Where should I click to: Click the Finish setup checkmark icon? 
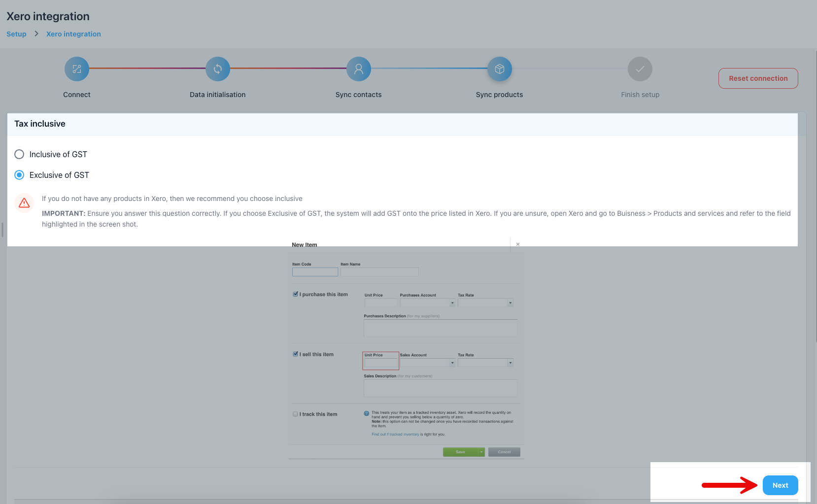640,69
